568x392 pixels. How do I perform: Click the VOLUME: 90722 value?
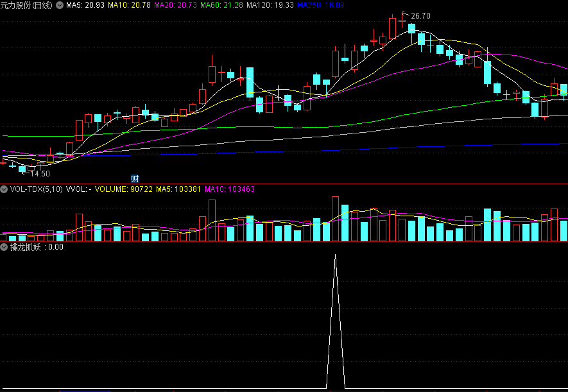coord(123,189)
